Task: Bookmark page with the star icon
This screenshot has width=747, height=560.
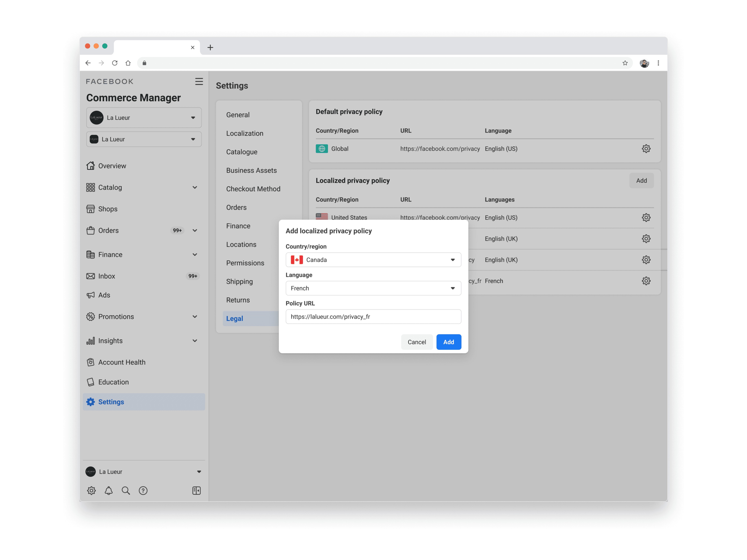Action: 625,63
